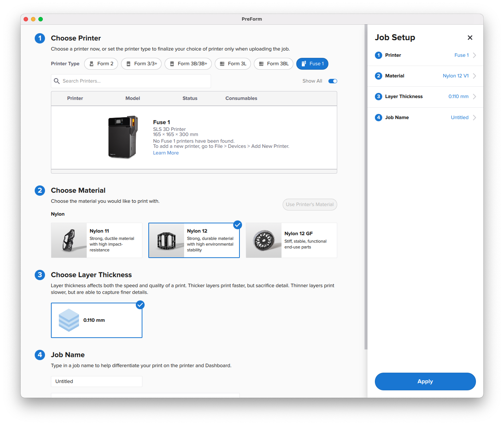Click the layer stack icon for 0.110 mm

pyautogui.click(x=69, y=320)
